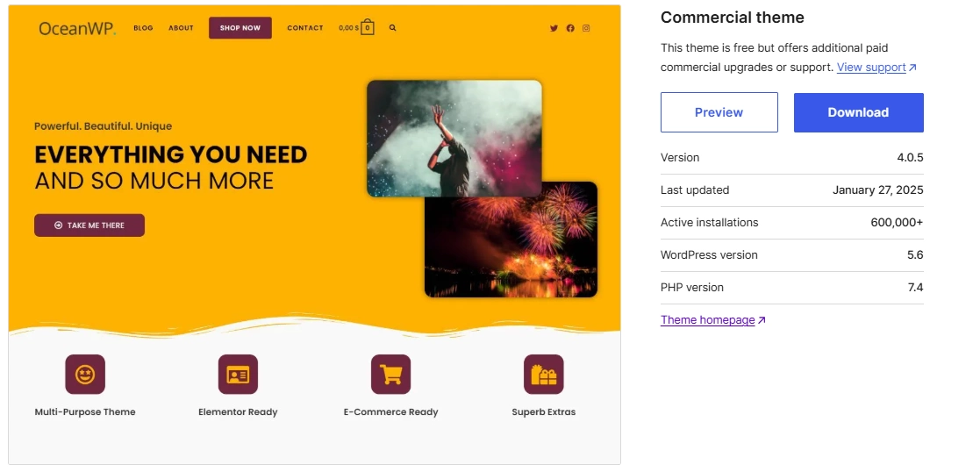Visit the Theme homepage link

707,320
